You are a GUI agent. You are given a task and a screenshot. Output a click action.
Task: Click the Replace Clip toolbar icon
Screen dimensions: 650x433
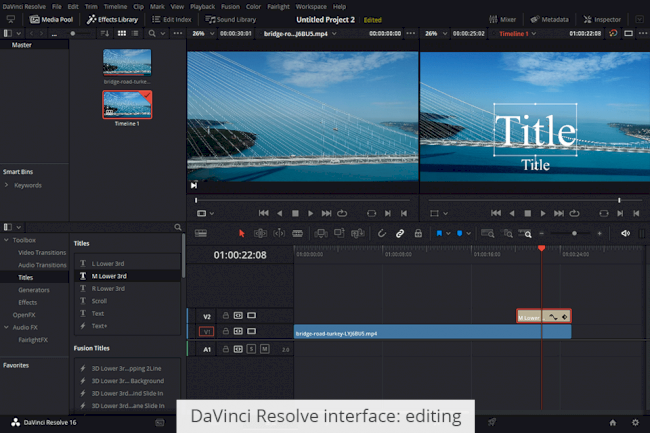357,234
